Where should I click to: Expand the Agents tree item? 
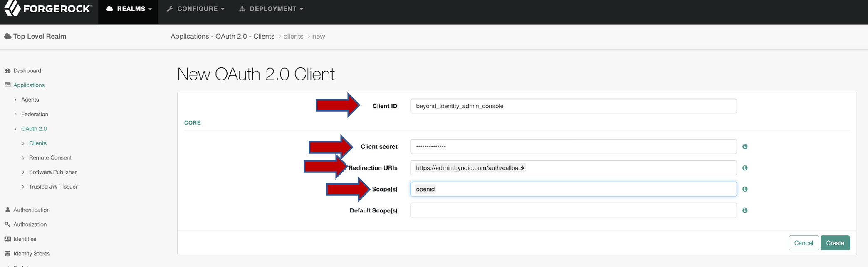[x=30, y=100]
